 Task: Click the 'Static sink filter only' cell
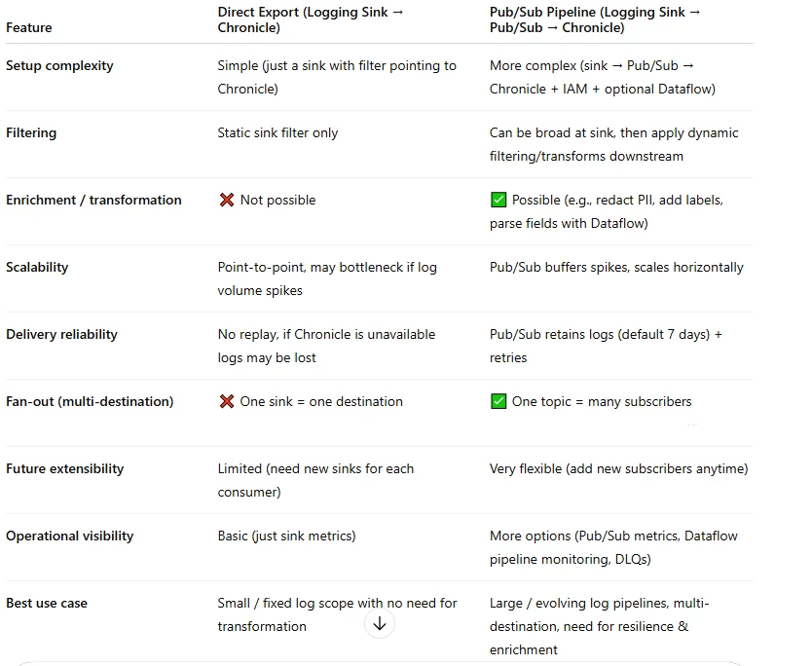tap(277, 133)
